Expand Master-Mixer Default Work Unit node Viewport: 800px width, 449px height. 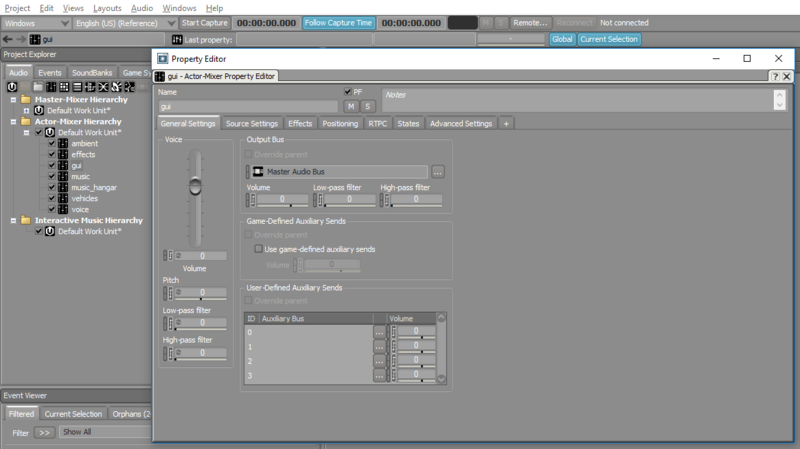pos(26,110)
